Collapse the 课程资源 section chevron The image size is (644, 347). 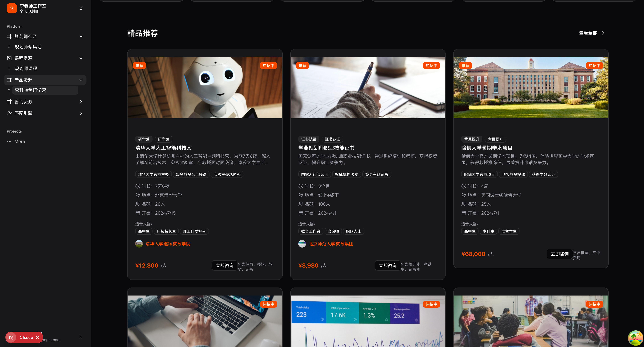81,58
